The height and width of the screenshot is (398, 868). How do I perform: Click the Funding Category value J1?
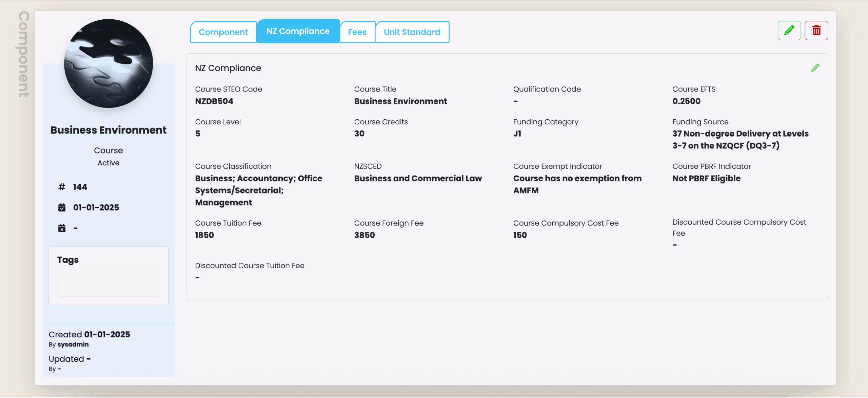517,134
